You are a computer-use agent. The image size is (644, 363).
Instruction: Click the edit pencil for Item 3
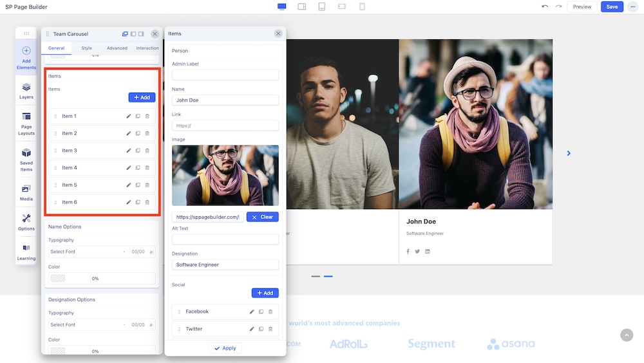pos(128,151)
